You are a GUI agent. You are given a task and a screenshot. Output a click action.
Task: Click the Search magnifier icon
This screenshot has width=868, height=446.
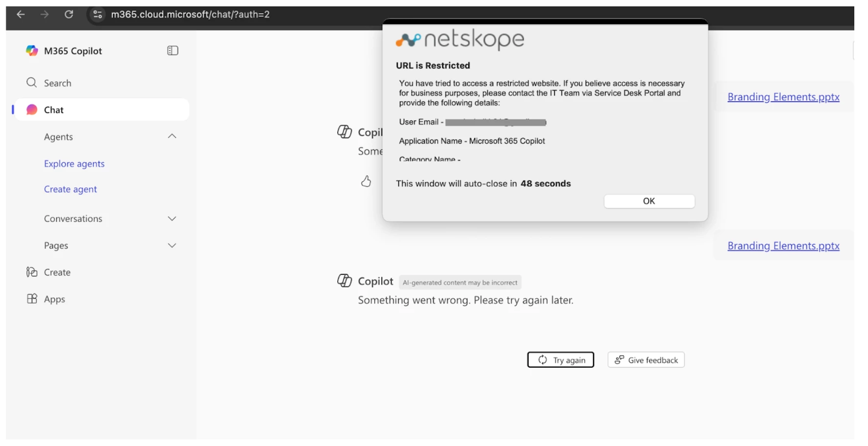point(32,82)
